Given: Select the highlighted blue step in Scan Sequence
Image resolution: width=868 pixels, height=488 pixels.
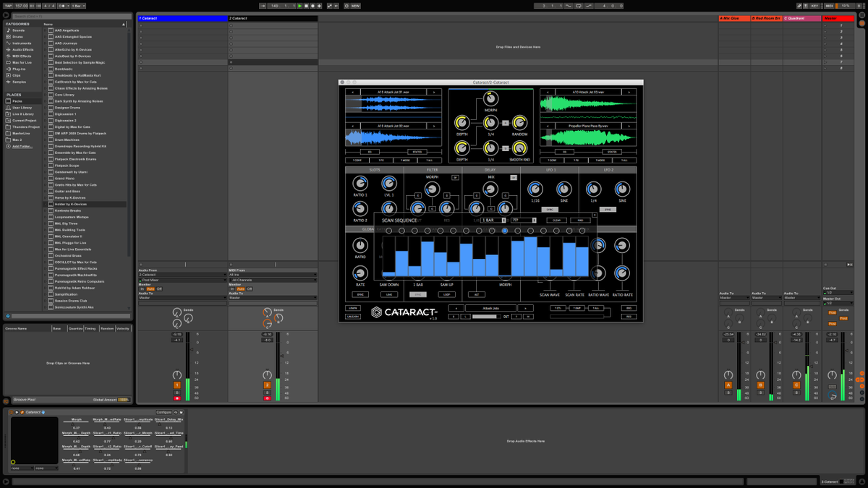Looking at the screenshot, I should [505, 231].
